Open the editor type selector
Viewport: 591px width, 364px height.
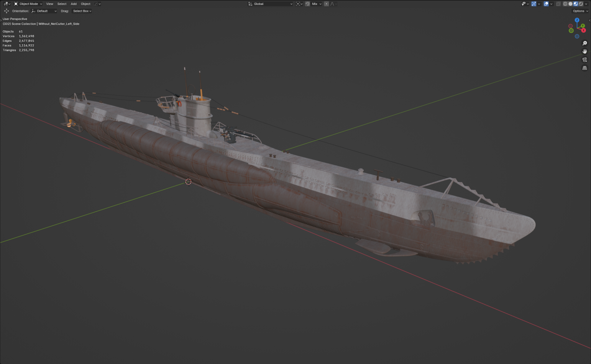pyautogui.click(x=7, y=4)
